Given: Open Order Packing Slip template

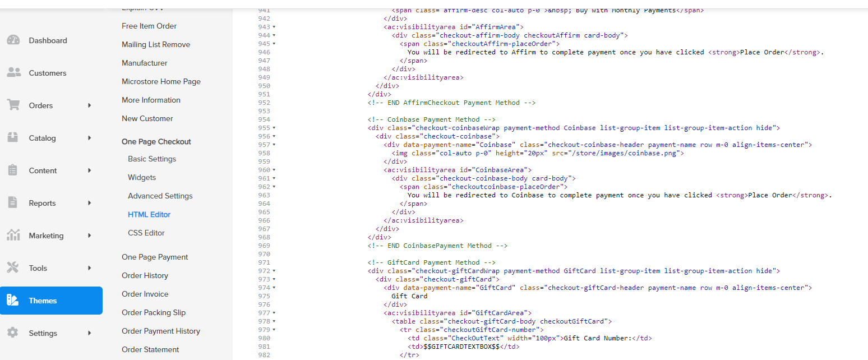Looking at the screenshot, I should click(x=154, y=312).
